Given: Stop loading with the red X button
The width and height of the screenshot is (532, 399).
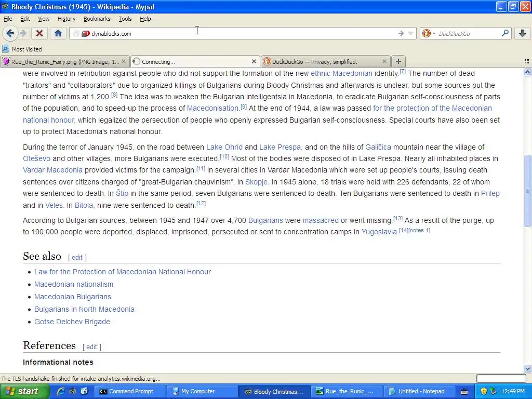Looking at the screenshot, I should pos(39,33).
